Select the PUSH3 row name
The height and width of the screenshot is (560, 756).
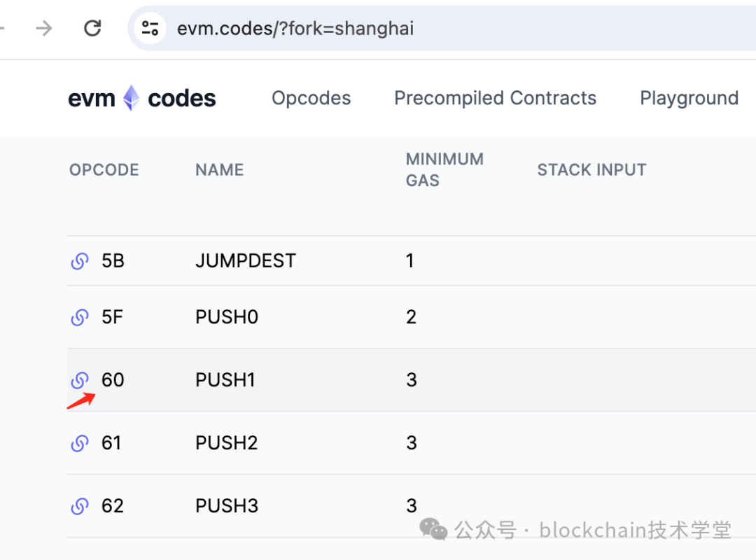pyautogui.click(x=227, y=506)
